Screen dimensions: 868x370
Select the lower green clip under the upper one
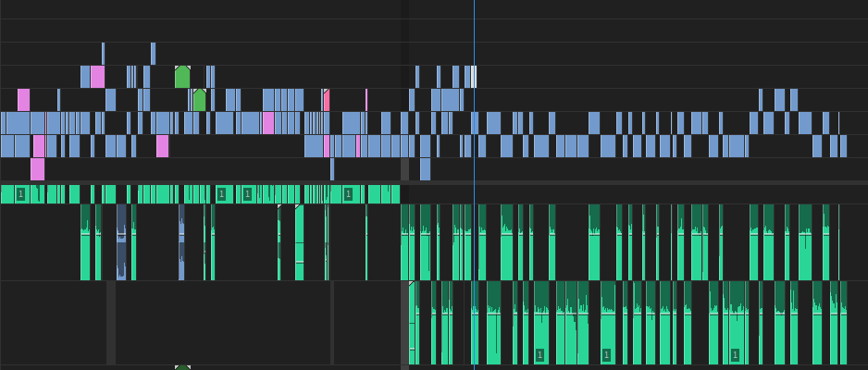[x=199, y=100]
